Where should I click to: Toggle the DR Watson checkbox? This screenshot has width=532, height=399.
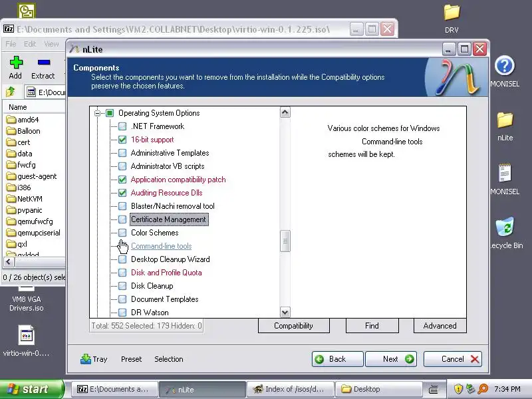tap(122, 313)
